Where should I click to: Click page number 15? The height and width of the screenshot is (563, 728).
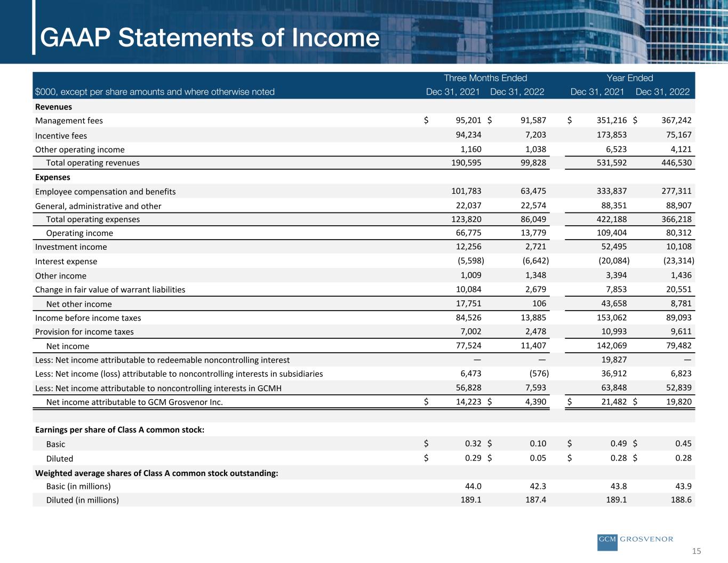coord(697,551)
